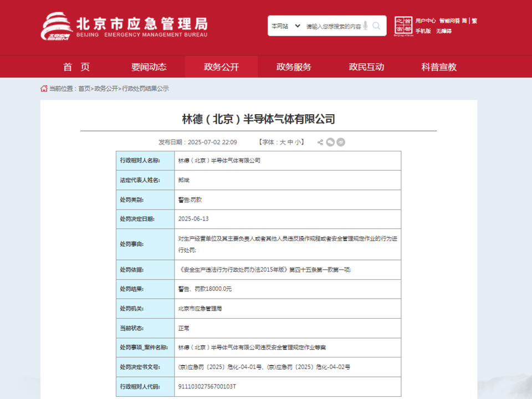
Task: Share the page via Weibo icon
Action: [341, 142]
